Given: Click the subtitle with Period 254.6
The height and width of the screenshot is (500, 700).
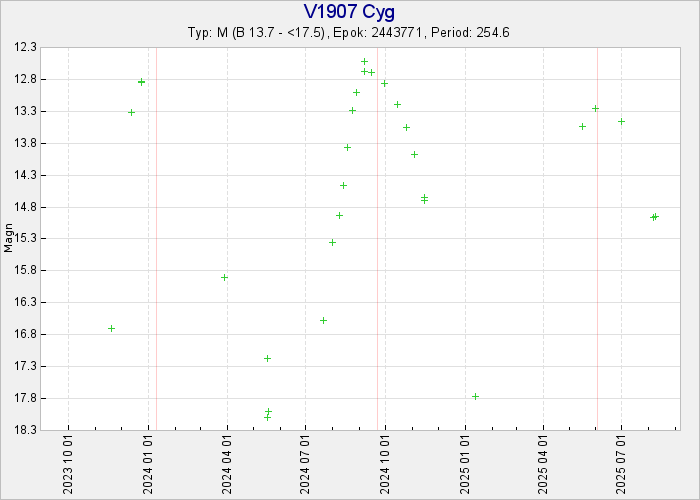Looking at the screenshot, I should click(349, 32).
